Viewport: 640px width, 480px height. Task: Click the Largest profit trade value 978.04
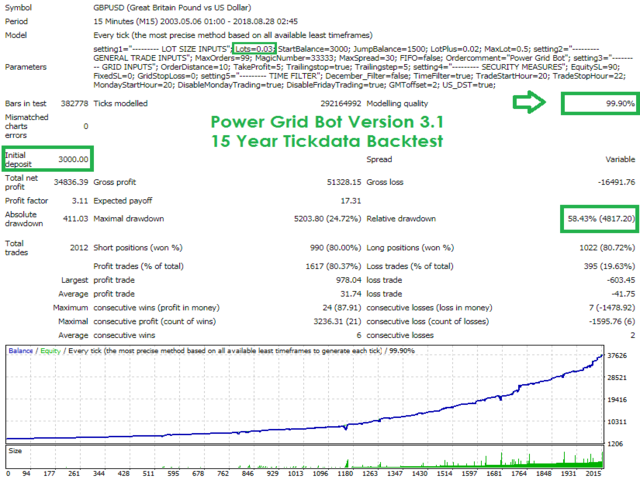coord(349,280)
